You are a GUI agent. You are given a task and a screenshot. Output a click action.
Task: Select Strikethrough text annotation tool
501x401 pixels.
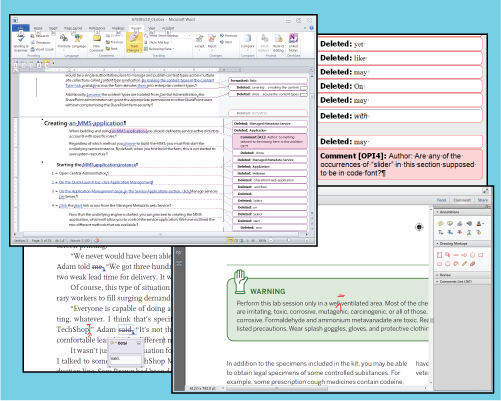coord(460,232)
